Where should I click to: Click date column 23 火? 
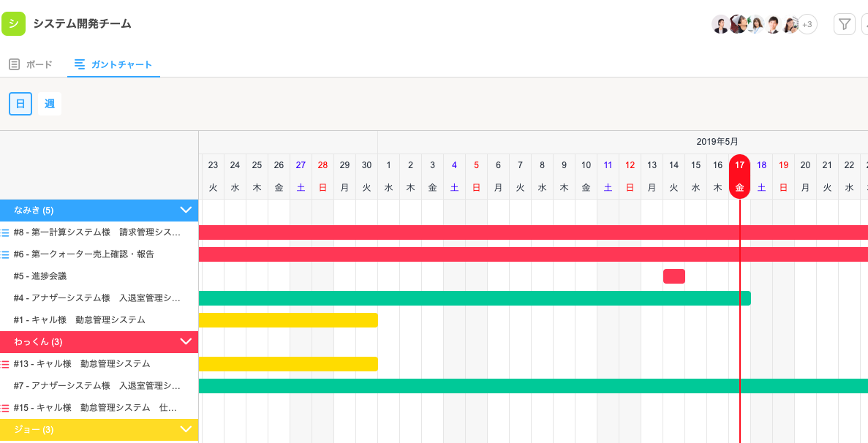pos(213,176)
